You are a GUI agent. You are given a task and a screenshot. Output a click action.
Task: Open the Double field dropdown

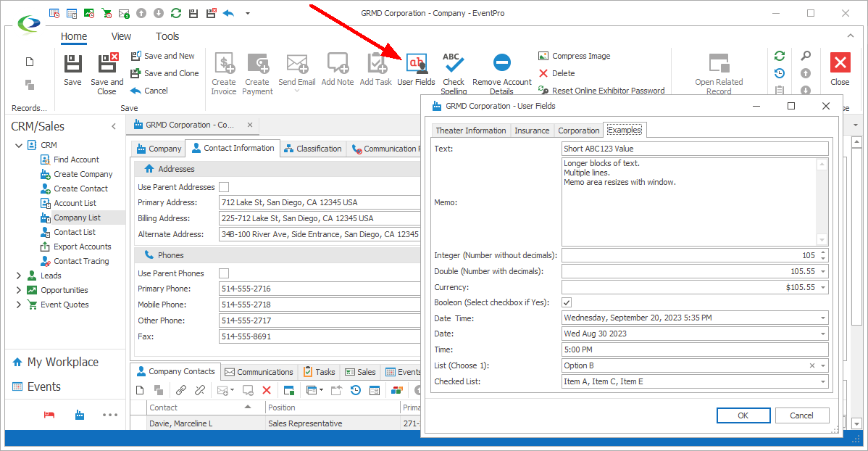coord(823,271)
